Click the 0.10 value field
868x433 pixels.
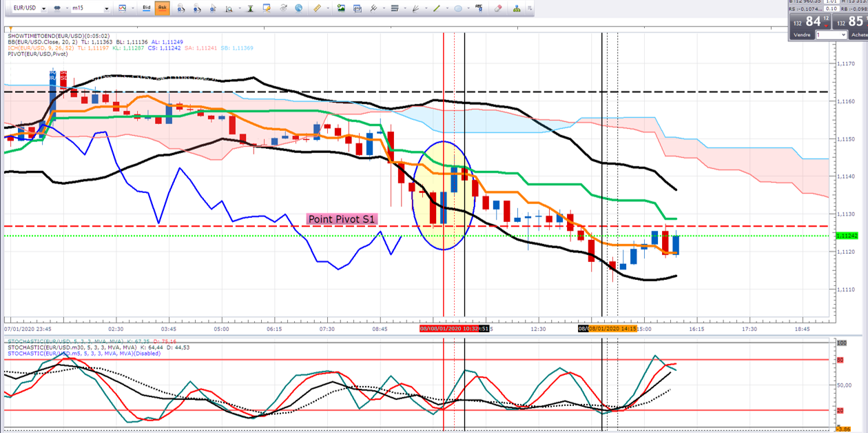click(831, 9)
